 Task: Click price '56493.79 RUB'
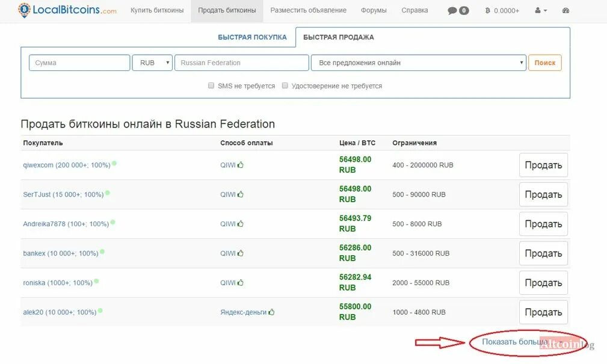[x=355, y=223]
